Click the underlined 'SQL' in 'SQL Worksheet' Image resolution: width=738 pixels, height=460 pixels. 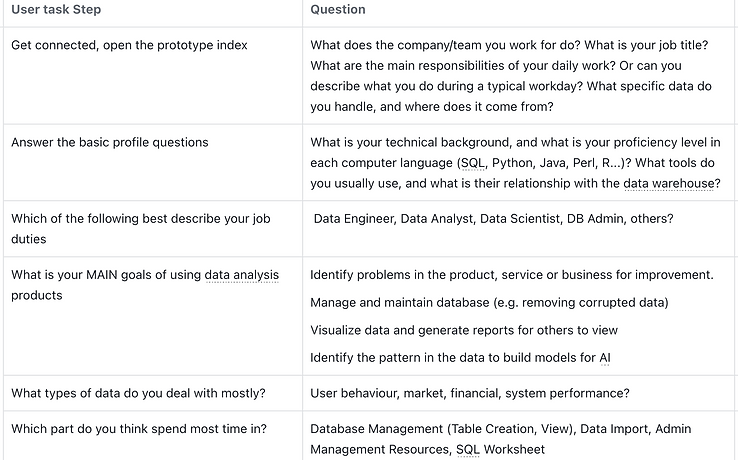(x=468, y=450)
